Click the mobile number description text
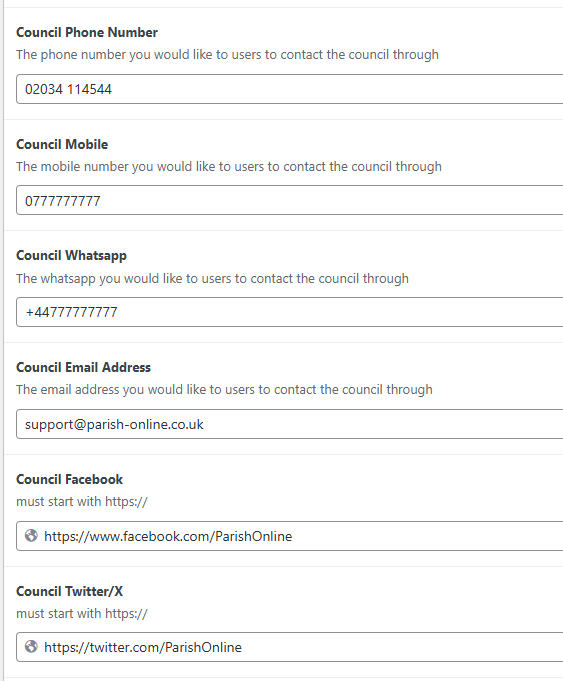Screen dimensions: 563x681 [229, 167]
